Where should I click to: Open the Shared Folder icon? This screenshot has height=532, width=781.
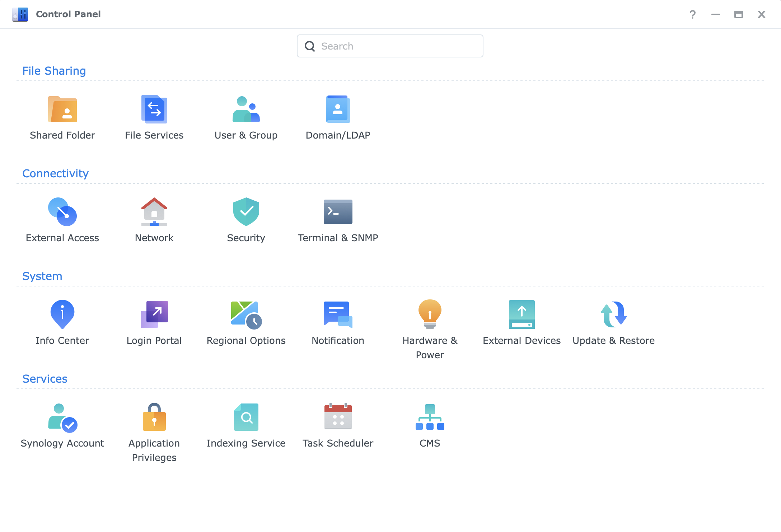click(62, 109)
